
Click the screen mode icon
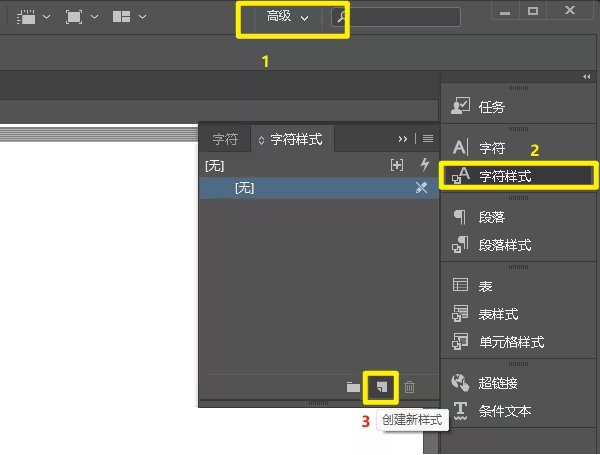(x=74, y=17)
